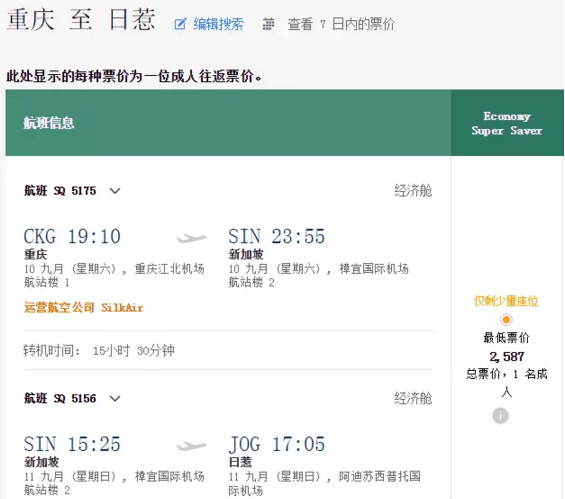The image size is (565, 499).
Task: Click the 最低票价 label
Action: pos(506,338)
